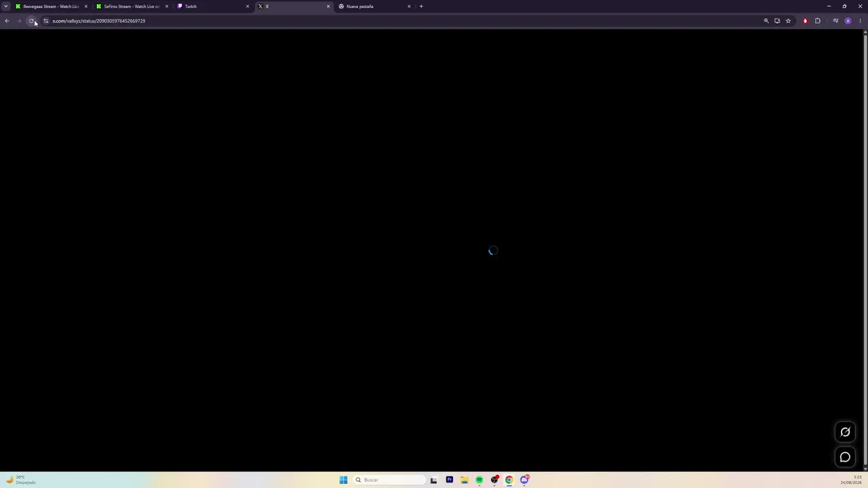Restore down the Chrome window
868x488 pixels.
(844, 6)
